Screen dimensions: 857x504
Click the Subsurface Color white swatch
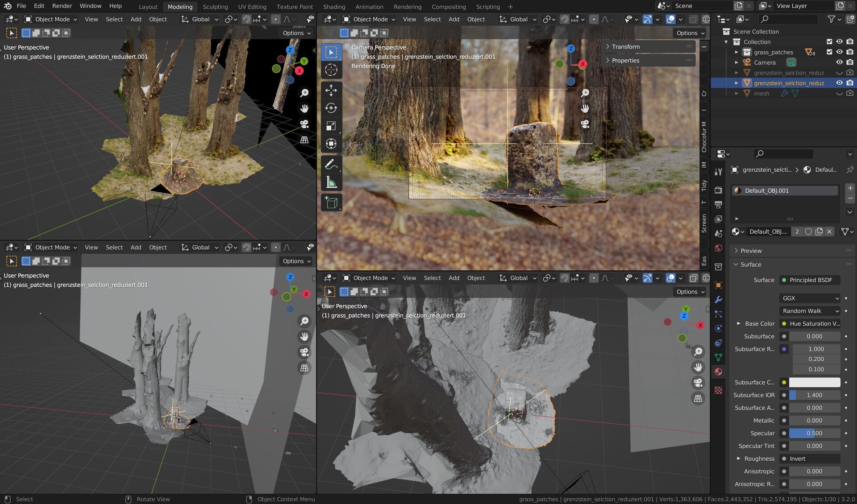point(814,382)
